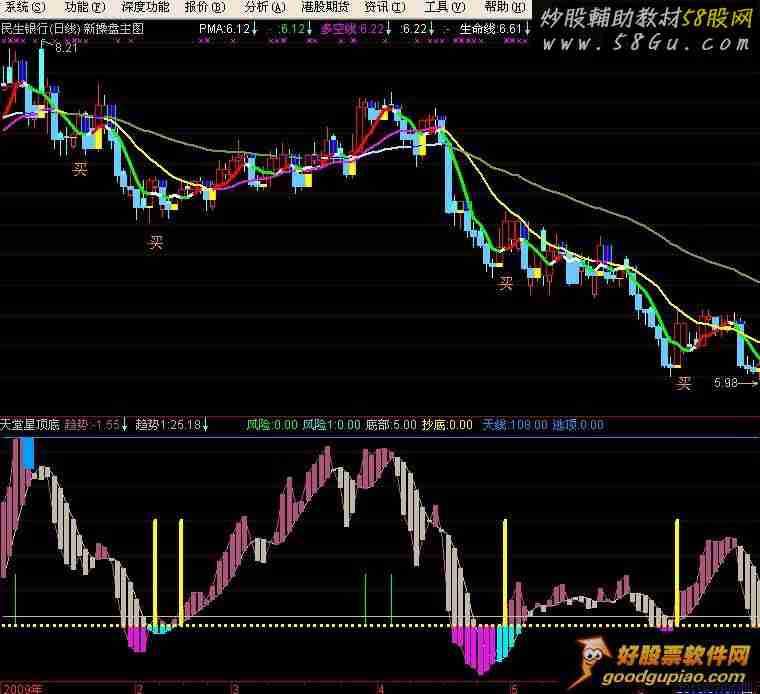The height and width of the screenshot is (694, 760).
Task: Click the 5.98 low price arrow label
Action: (x=732, y=382)
